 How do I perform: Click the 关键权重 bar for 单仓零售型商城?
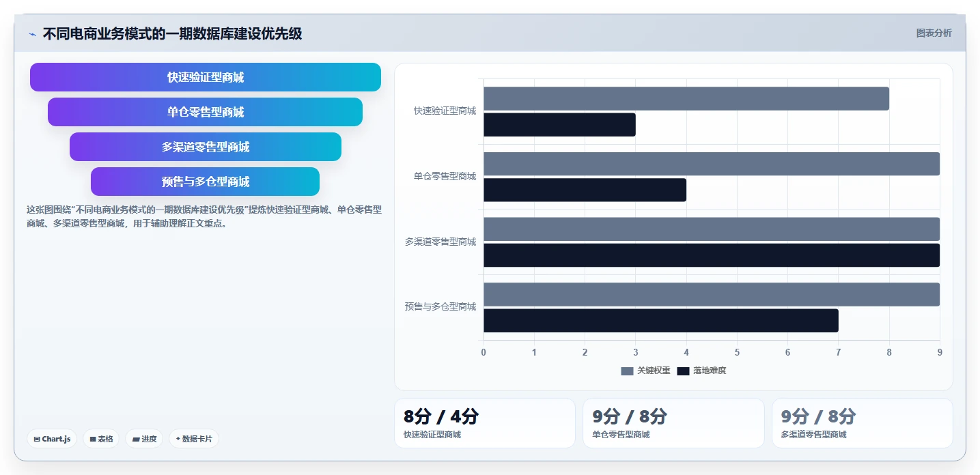(x=712, y=164)
